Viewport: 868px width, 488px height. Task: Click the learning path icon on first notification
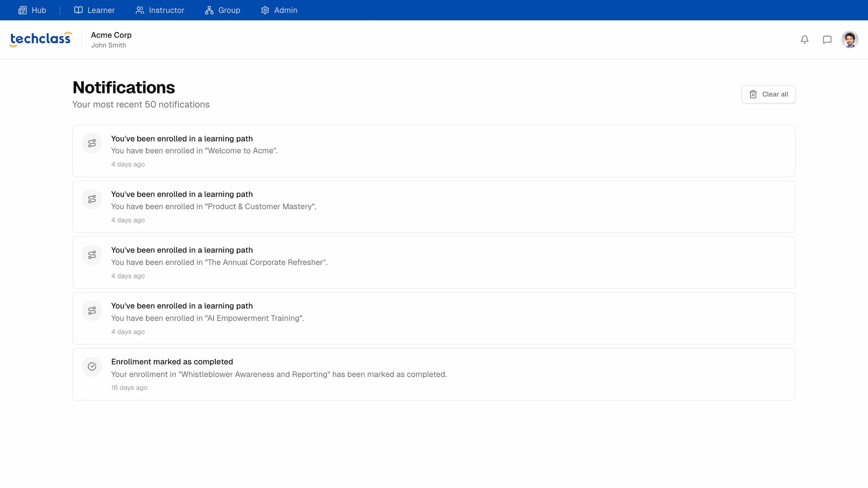coord(92,143)
